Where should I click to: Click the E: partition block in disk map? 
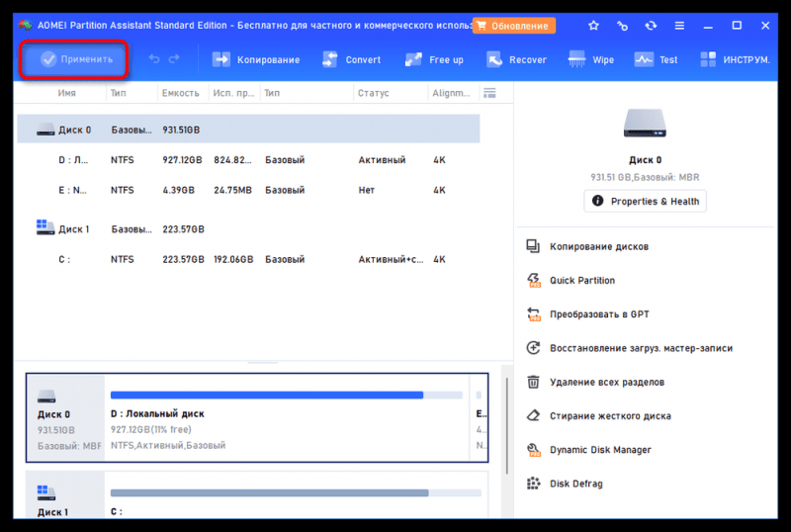click(x=479, y=418)
